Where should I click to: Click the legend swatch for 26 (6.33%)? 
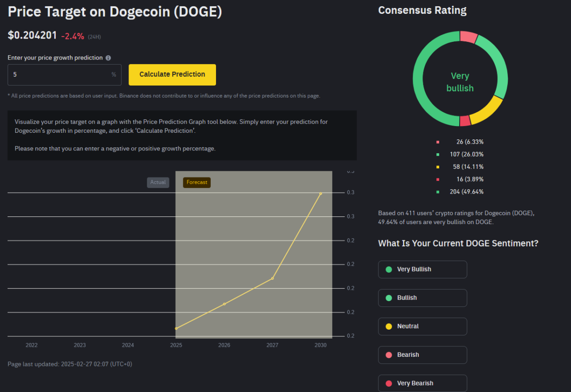pyautogui.click(x=438, y=142)
